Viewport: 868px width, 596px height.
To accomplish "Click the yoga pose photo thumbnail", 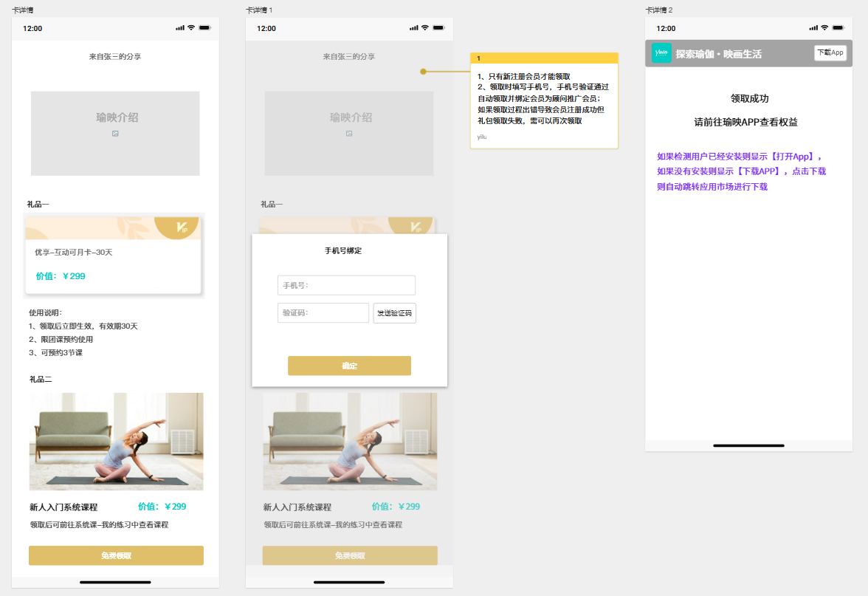I will tap(115, 441).
